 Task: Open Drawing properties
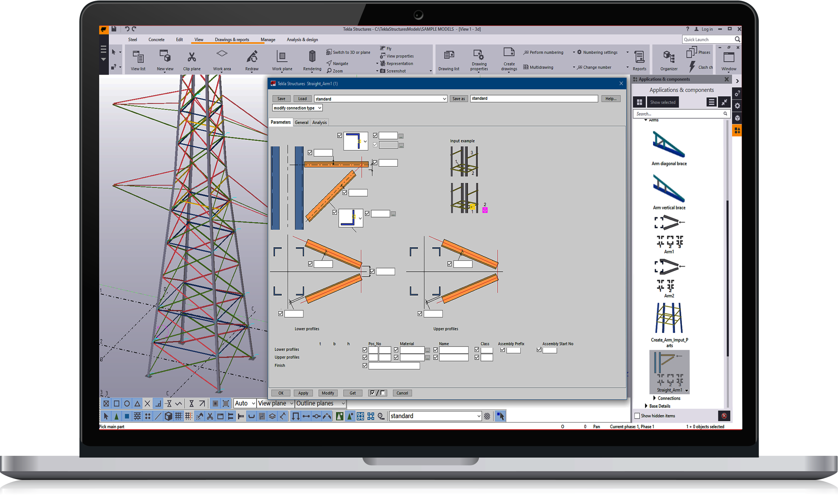pos(479,60)
